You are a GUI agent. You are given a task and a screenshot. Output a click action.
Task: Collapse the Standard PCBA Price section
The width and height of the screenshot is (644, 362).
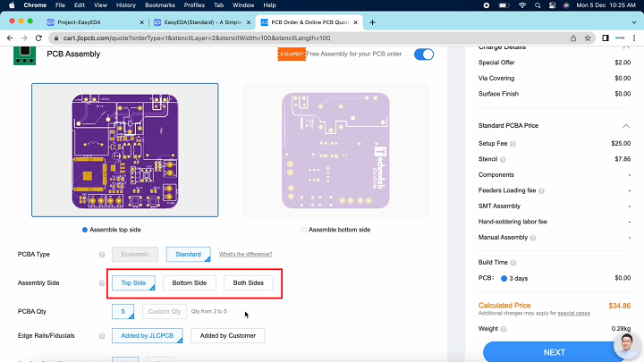(626, 126)
